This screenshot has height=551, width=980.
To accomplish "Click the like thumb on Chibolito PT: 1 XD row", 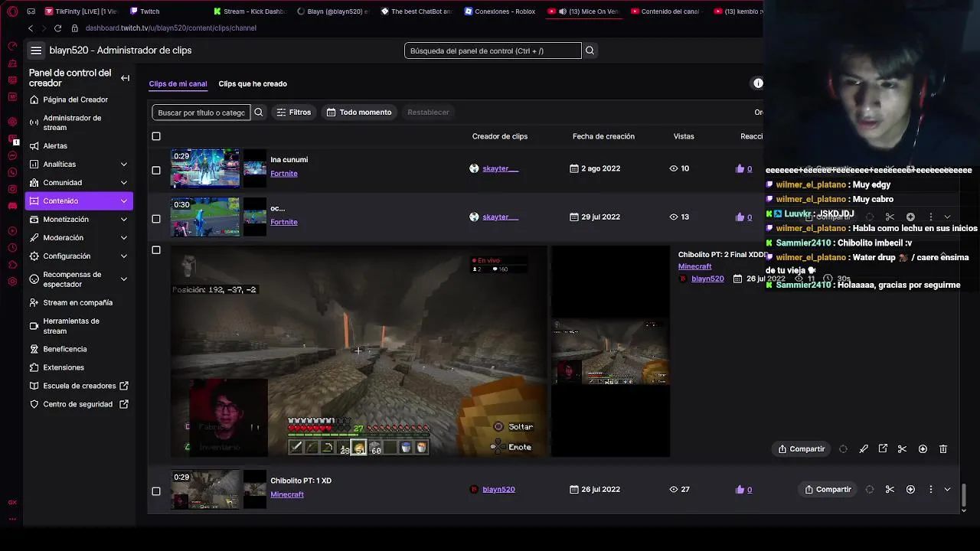I will pos(740,490).
